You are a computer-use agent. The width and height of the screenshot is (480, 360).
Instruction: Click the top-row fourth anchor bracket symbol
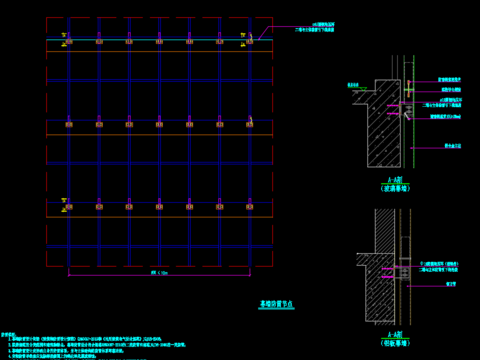point(159,41)
